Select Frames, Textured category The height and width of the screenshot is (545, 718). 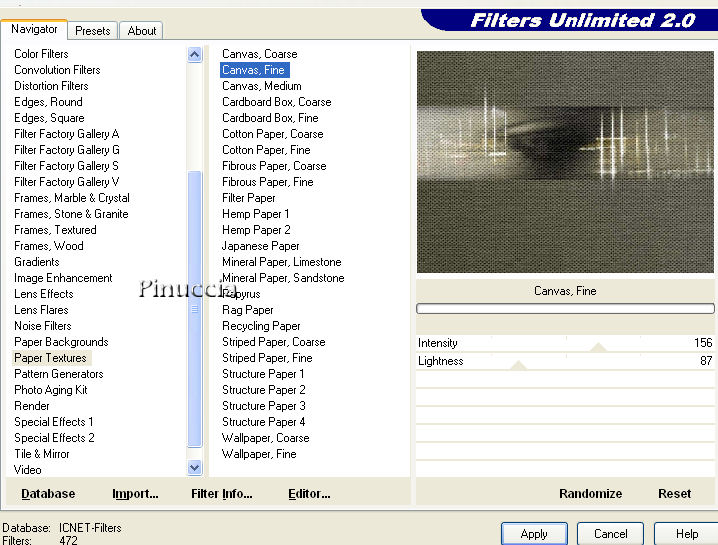[x=55, y=230]
